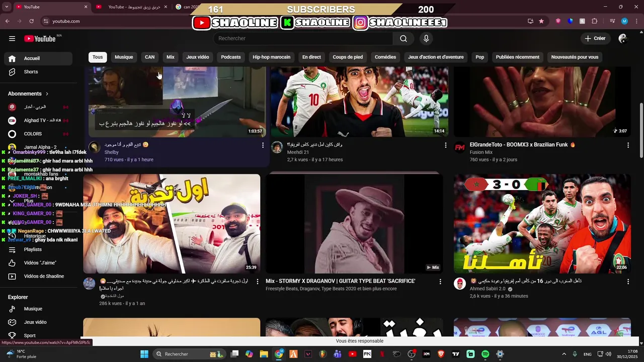Open the YouTube account avatar menu
The height and width of the screenshot is (362, 644).
[623, 39]
